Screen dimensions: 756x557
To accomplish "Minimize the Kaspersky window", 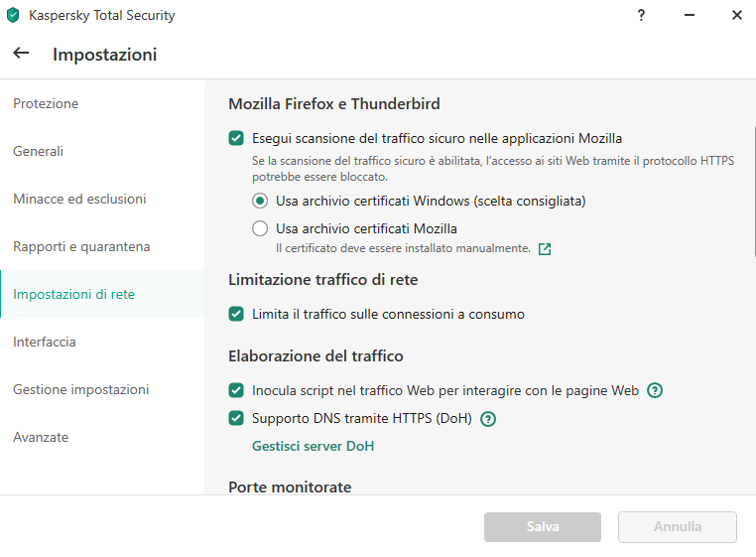I will click(690, 15).
